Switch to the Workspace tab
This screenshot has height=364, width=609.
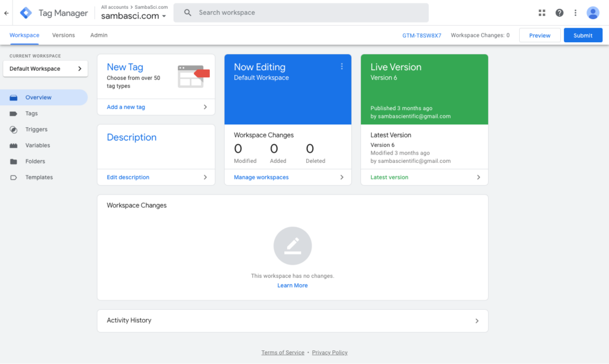point(24,35)
